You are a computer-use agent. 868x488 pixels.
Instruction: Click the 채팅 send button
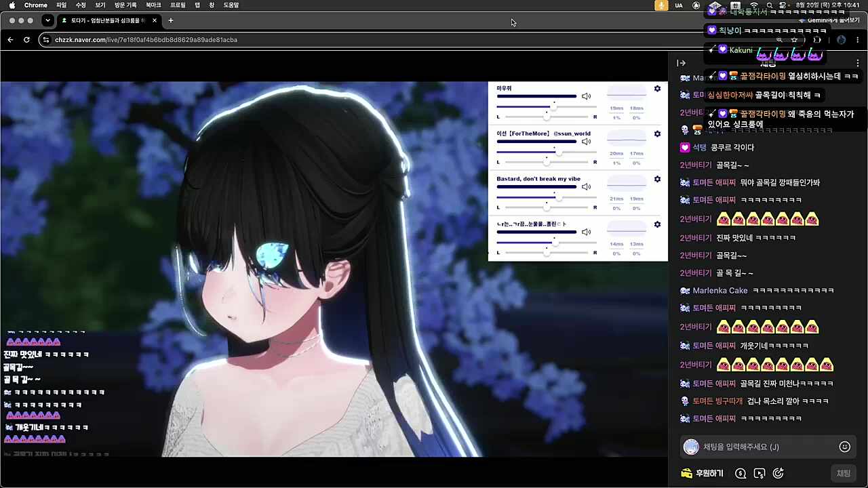coord(844,473)
